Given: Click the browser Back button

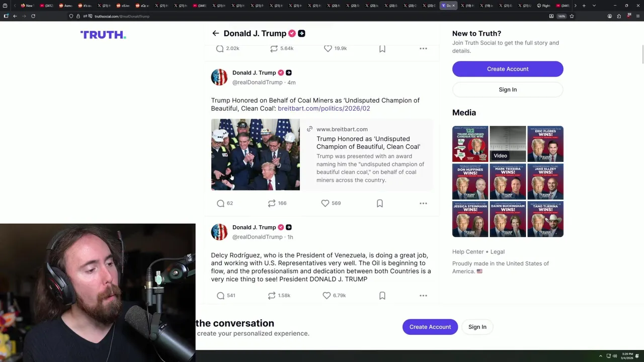Looking at the screenshot, I should pyautogui.click(x=15, y=16).
